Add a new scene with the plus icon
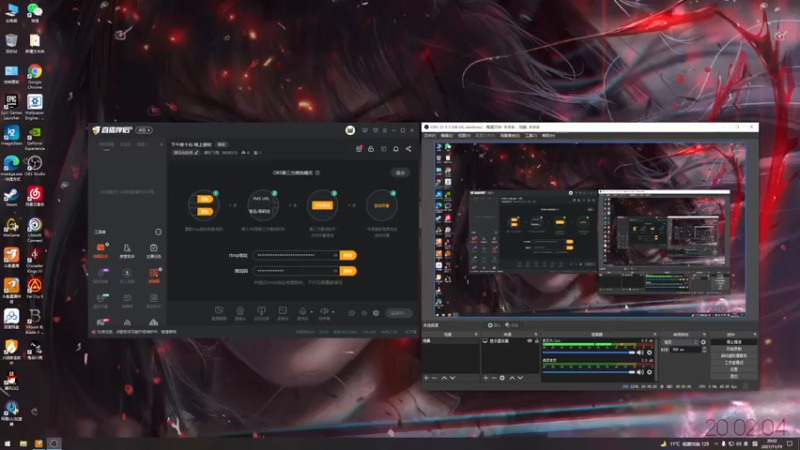The height and width of the screenshot is (450, 800). 427,378
